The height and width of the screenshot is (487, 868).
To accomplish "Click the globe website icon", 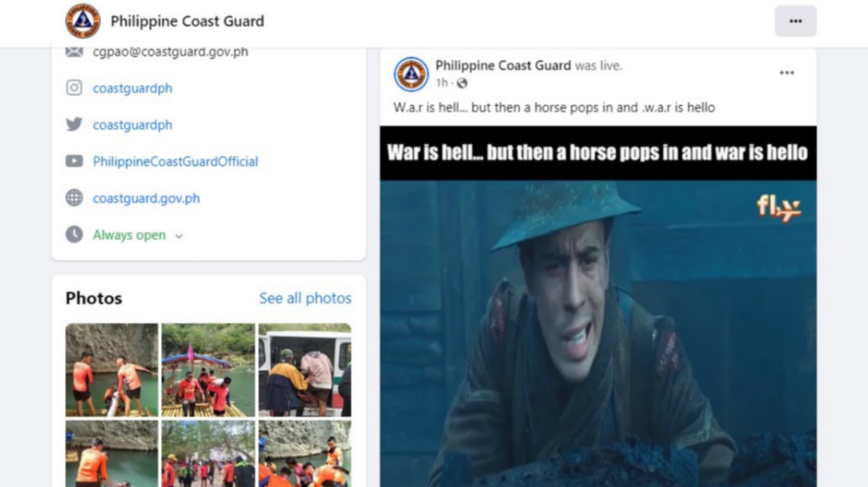I will point(74,198).
